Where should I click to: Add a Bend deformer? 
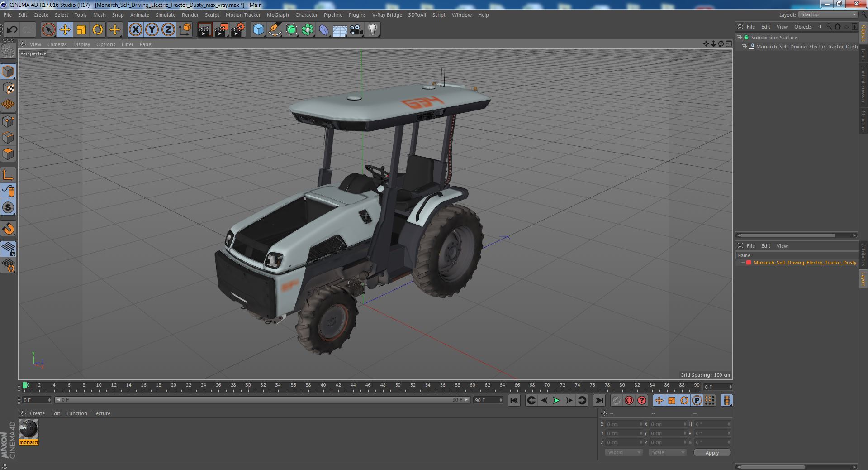tap(324, 30)
